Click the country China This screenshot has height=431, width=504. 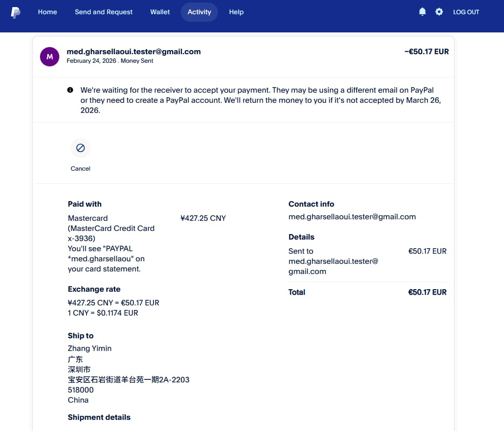78,400
